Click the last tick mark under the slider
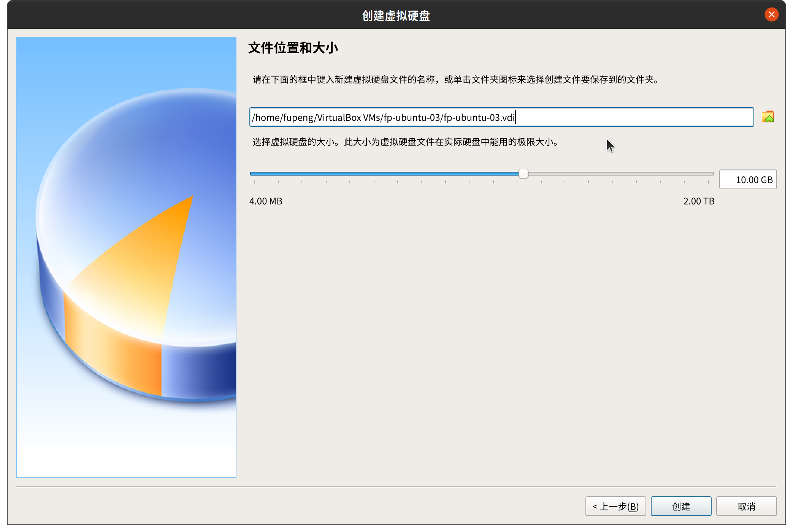Screen dimensions: 793x532 click(x=709, y=182)
